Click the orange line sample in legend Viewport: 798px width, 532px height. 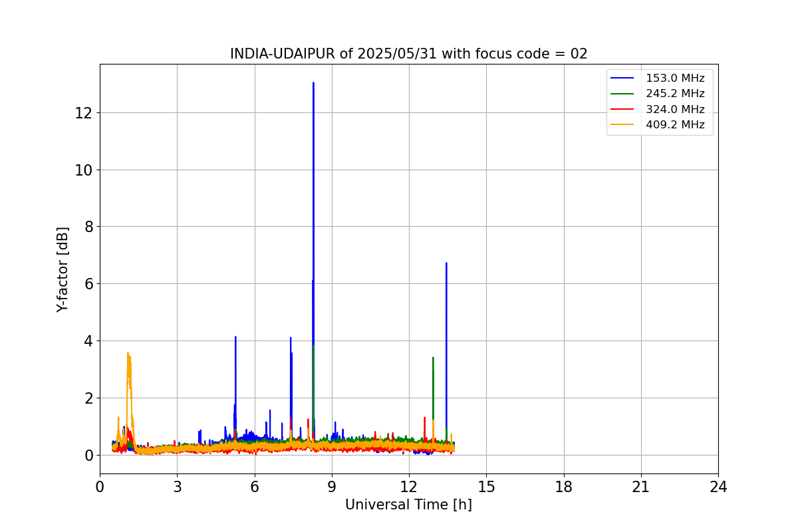623,124
